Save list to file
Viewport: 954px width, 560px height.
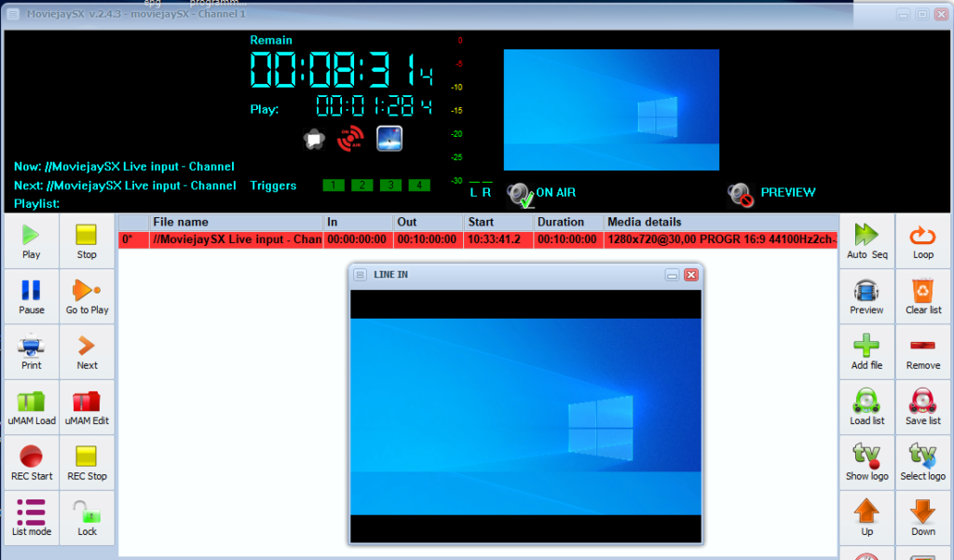coord(923,408)
